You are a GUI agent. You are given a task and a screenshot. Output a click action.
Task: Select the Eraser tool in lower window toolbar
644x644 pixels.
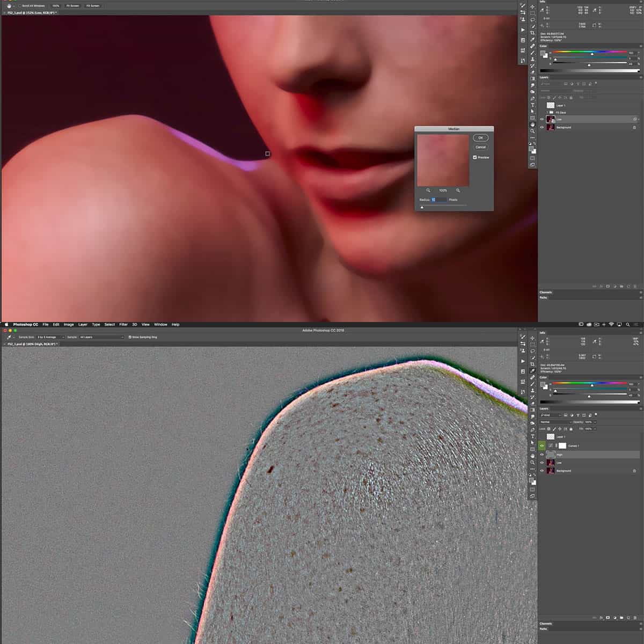(x=532, y=404)
